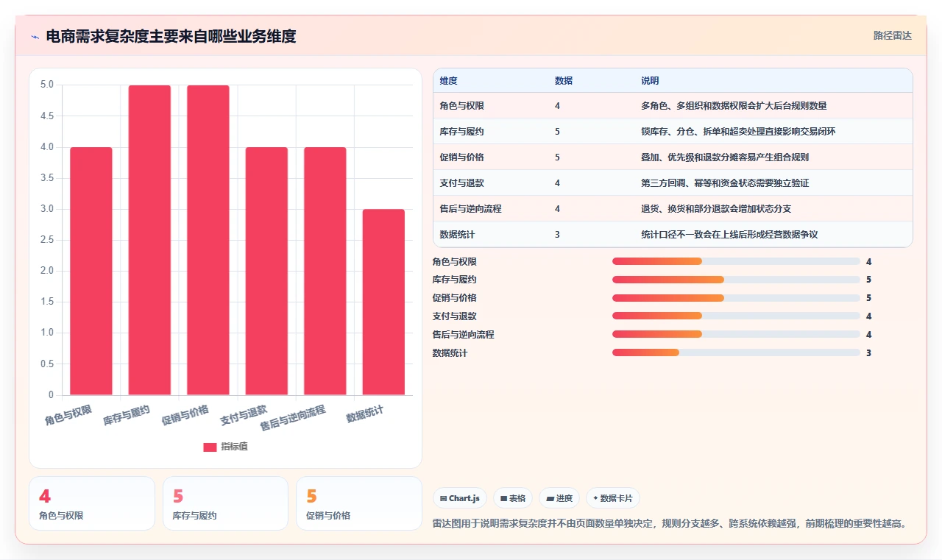Click the lightning icon beside the page title
This screenshot has width=942, height=560.
(x=35, y=37)
